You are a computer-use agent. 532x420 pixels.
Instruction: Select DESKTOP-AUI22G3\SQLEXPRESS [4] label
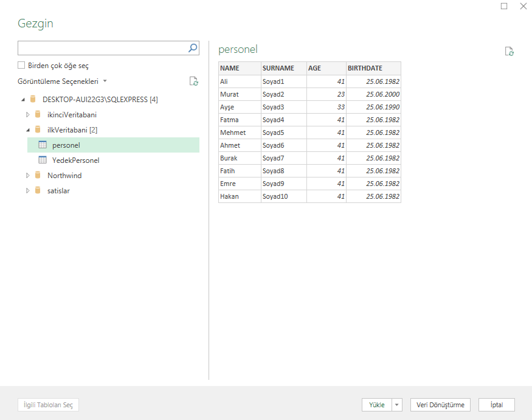pyautogui.click(x=100, y=100)
